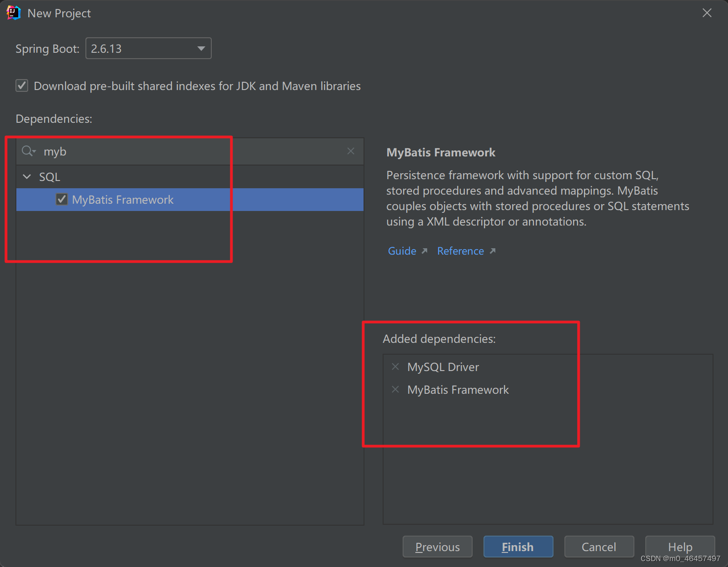Image resolution: width=728 pixels, height=567 pixels.
Task: Clear the dependency search text
Action: pos(351,151)
